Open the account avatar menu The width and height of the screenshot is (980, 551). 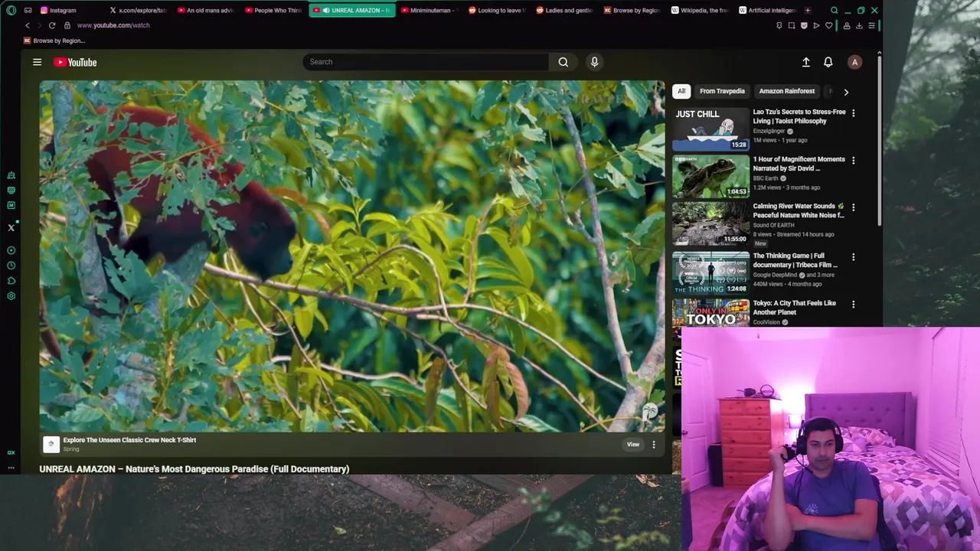coord(854,62)
